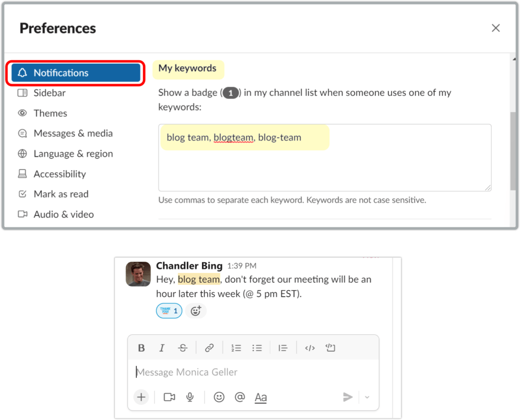Click the Chandler Bing sender name
Screen dimensions: 520x420
pyautogui.click(x=189, y=266)
